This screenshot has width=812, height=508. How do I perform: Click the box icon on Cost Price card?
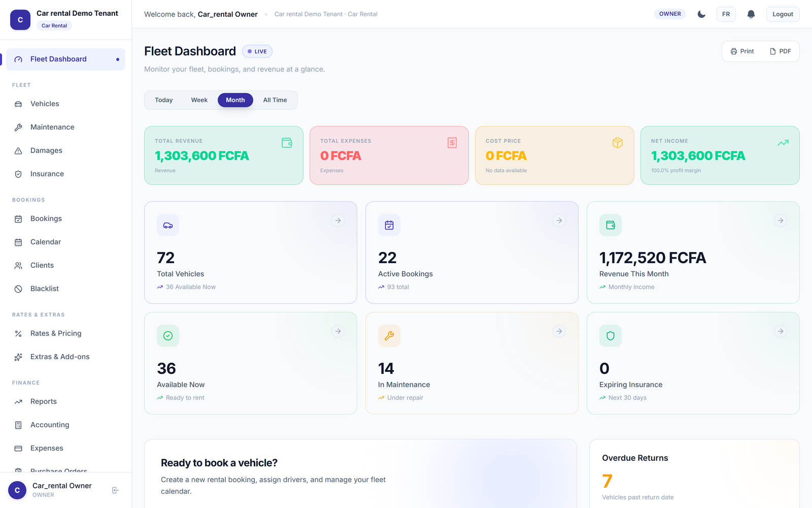(x=618, y=143)
